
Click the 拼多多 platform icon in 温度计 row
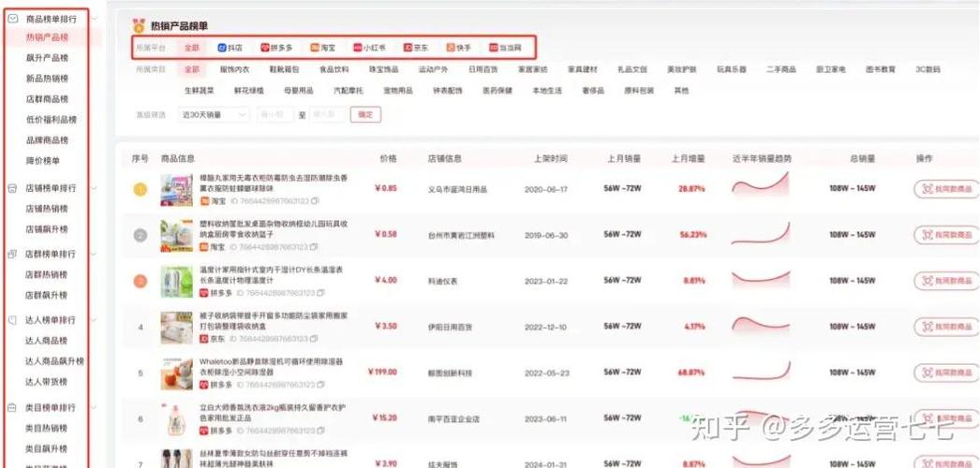[203, 292]
